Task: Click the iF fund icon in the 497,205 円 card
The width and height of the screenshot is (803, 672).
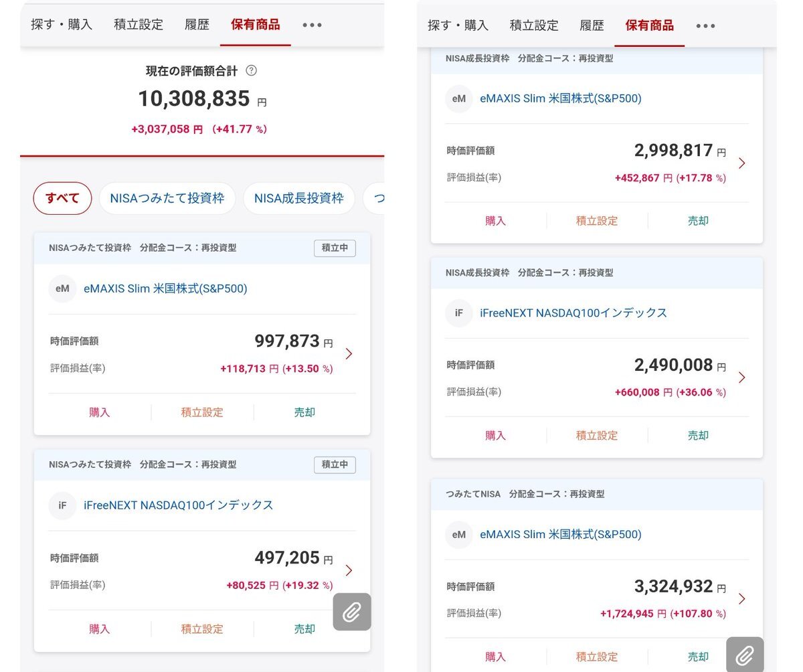Action: [x=62, y=505]
